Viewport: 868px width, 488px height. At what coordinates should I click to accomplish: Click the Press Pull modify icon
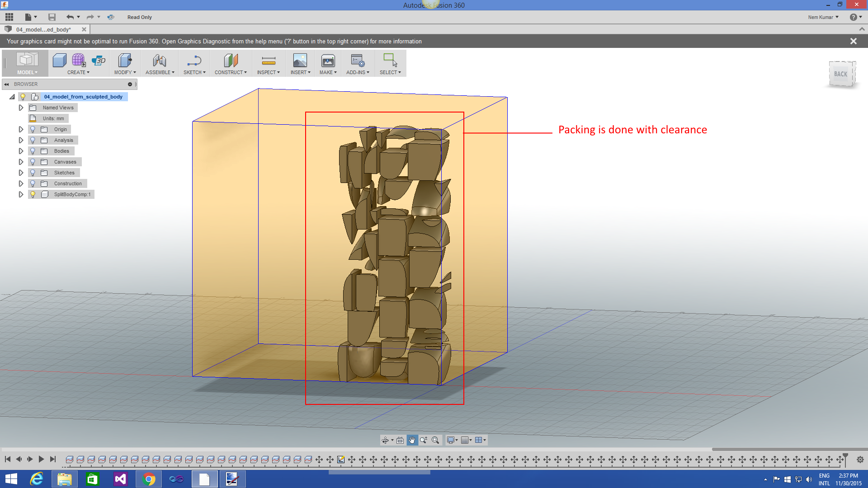(125, 60)
